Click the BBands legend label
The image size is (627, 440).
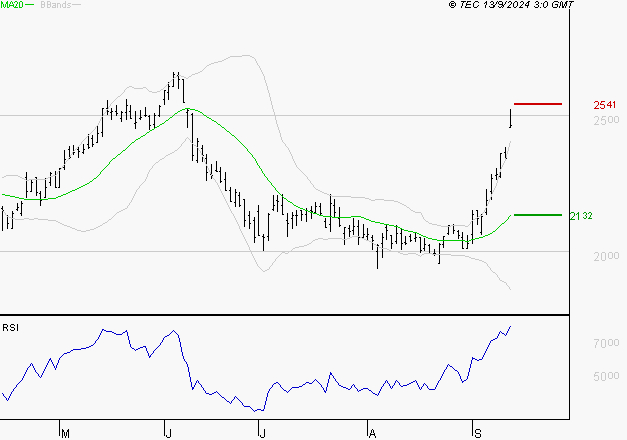click(x=56, y=5)
